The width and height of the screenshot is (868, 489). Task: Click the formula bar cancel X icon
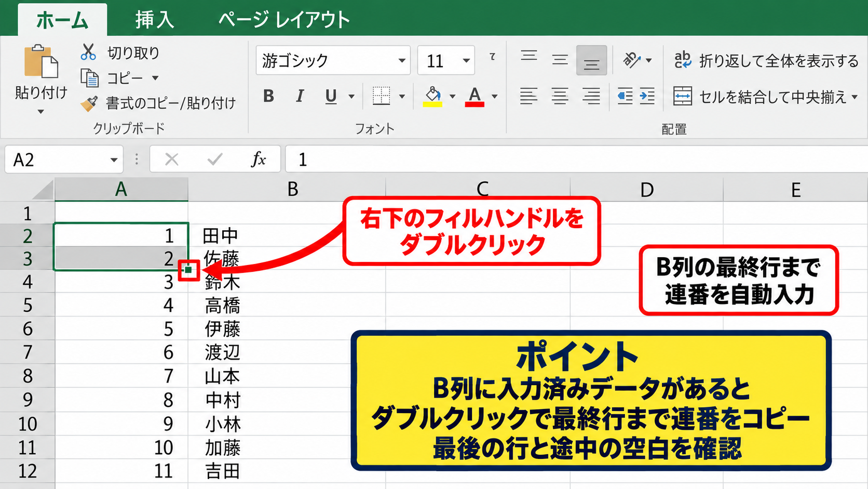(x=171, y=160)
